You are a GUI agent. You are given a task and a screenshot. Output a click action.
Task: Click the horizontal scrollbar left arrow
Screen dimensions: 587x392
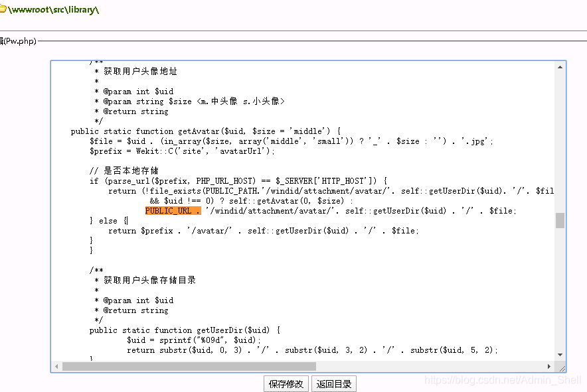56,367
